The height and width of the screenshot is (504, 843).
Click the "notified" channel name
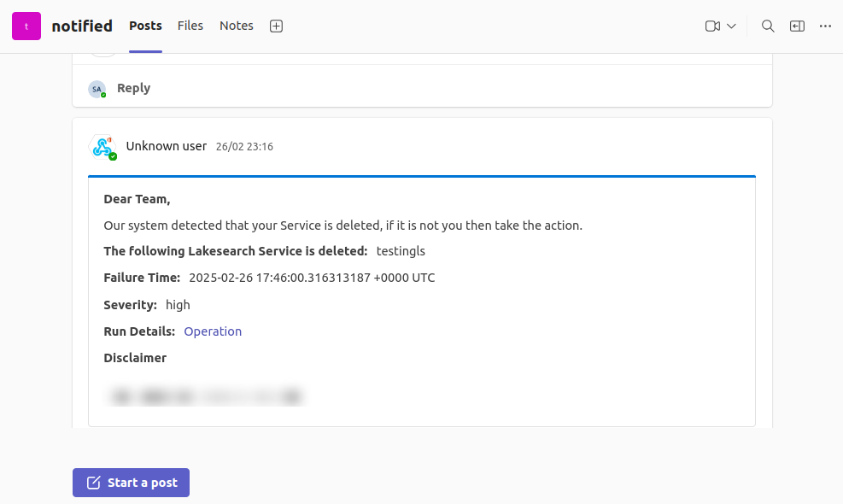(x=82, y=26)
